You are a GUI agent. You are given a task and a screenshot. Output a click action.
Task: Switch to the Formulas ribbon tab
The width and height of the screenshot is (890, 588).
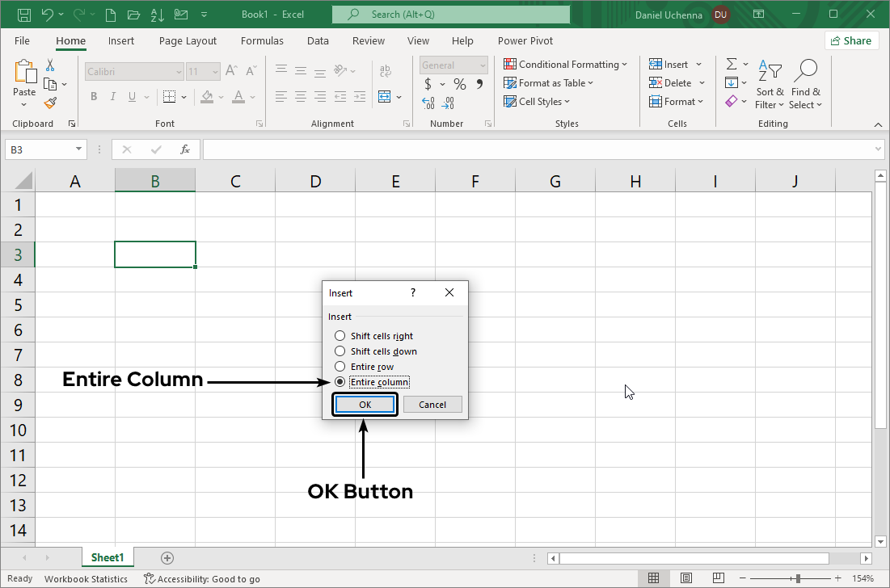tap(262, 40)
